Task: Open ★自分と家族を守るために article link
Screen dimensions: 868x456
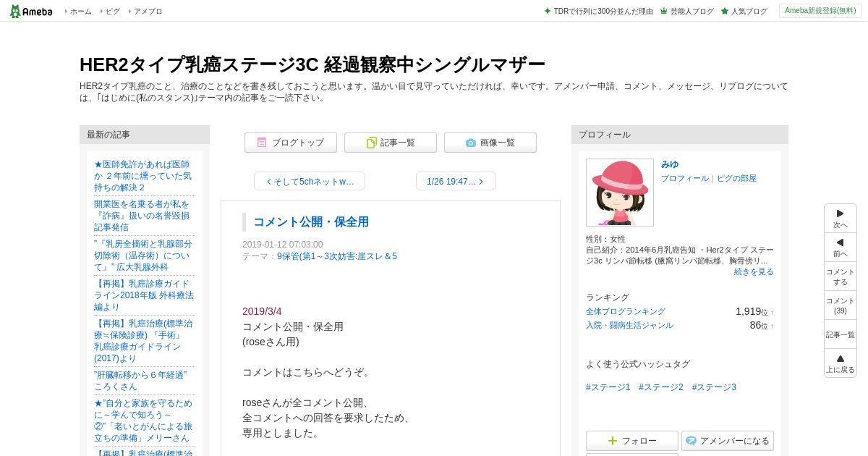Action: coord(144,421)
